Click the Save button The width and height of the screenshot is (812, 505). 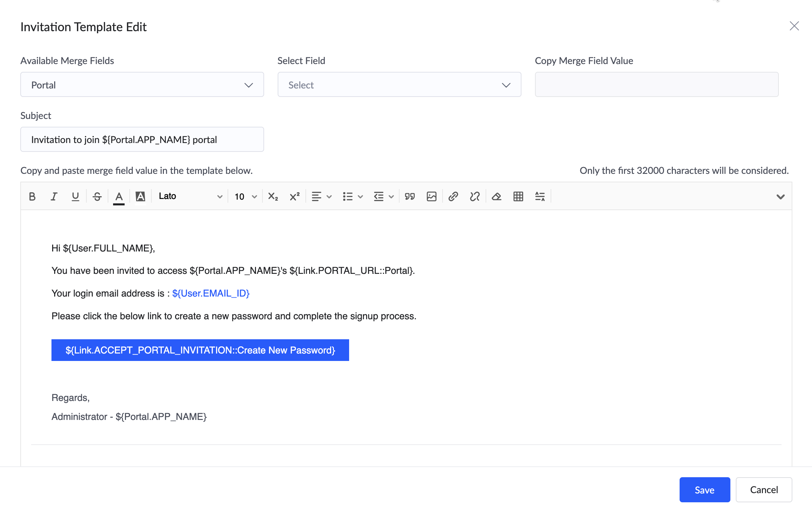click(704, 489)
